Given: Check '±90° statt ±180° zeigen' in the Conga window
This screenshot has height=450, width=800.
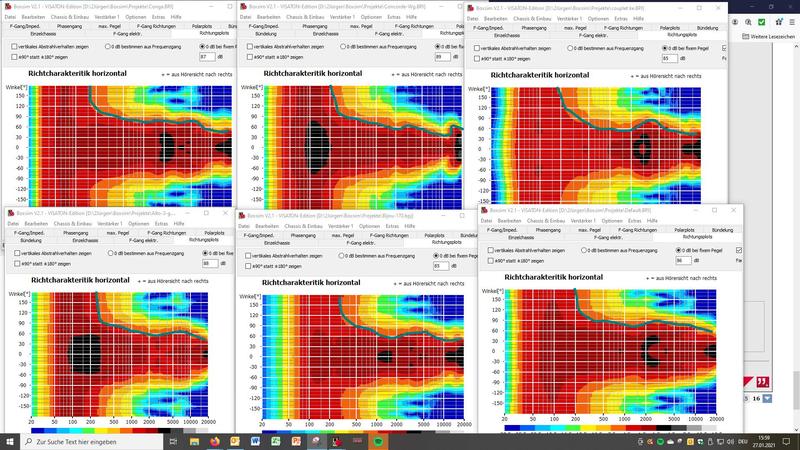Looking at the screenshot, I should coord(14,57).
